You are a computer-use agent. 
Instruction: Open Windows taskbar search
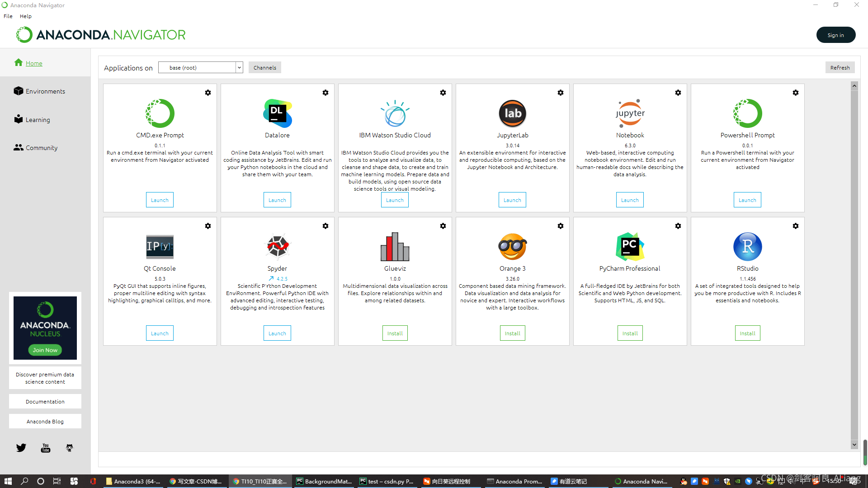pyautogui.click(x=24, y=481)
